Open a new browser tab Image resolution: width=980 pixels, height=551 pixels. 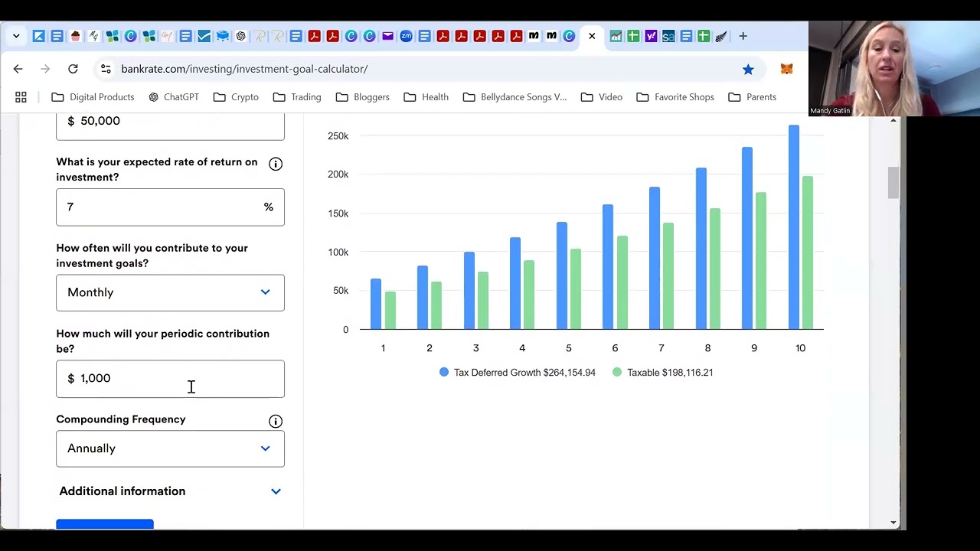click(743, 36)
